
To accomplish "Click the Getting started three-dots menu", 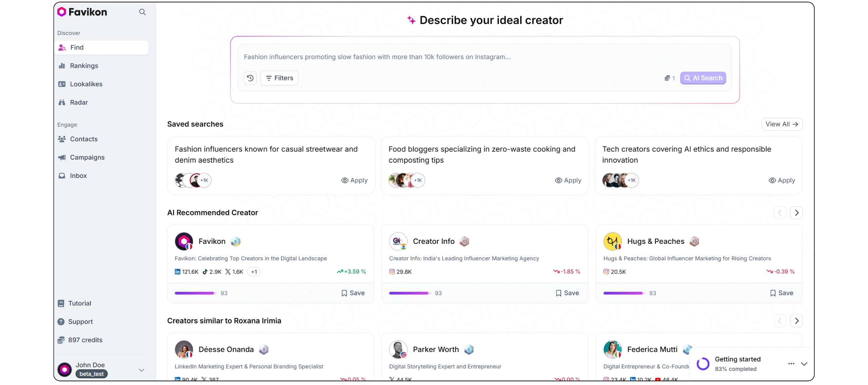I will pos(791,364).
